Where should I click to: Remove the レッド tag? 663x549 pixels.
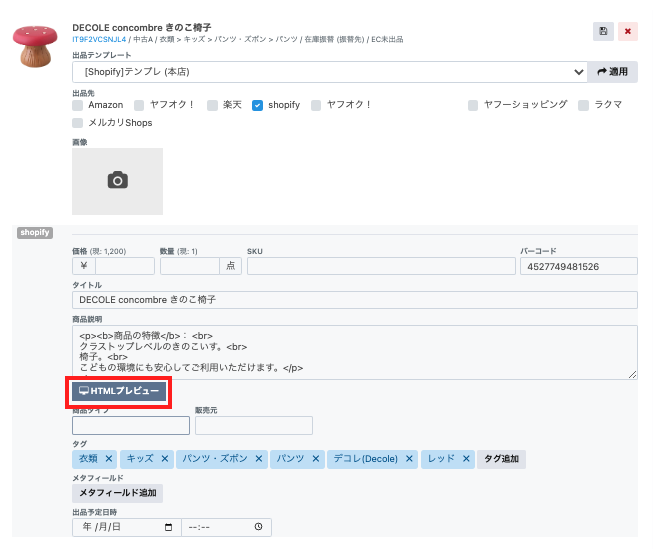pos(466,459)
